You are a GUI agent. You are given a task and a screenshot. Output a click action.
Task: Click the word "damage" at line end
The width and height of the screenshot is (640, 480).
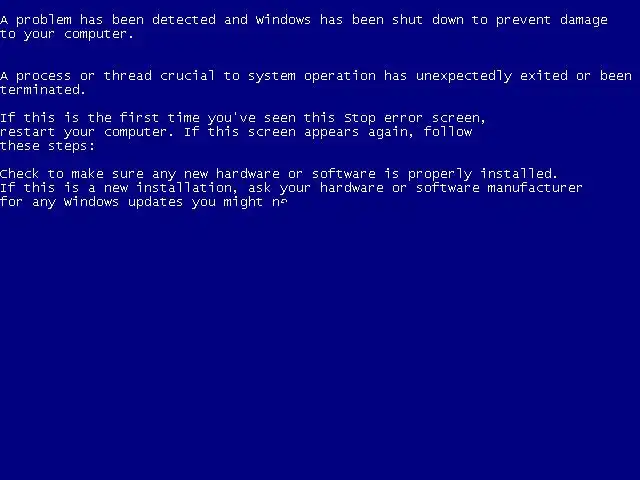584,21
